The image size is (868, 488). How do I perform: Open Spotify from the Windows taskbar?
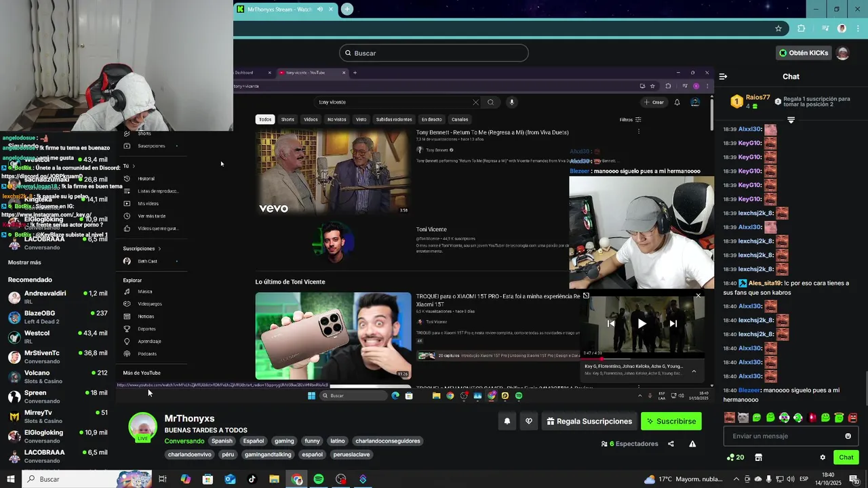pyautogui.click(x=319, y=479)
